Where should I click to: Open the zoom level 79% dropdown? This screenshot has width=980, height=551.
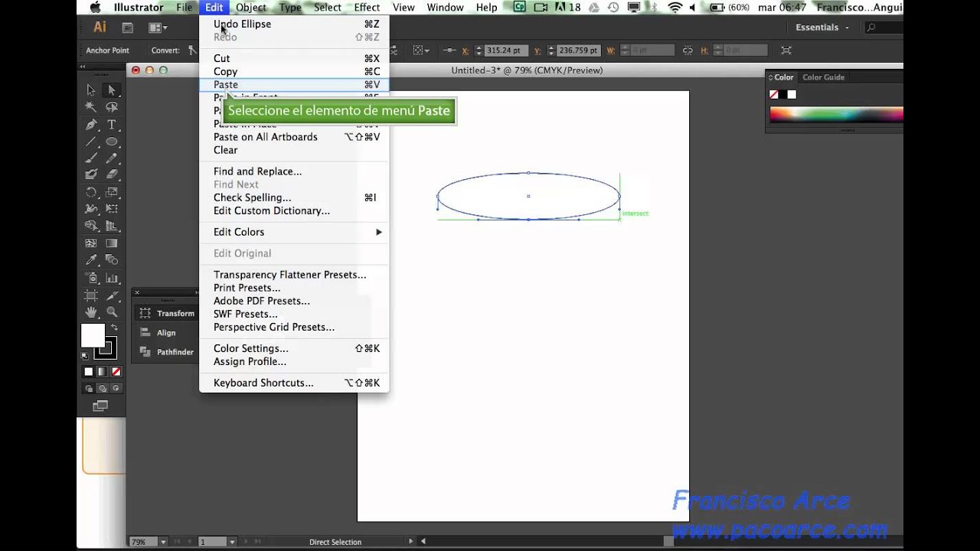tap(162, 542)
